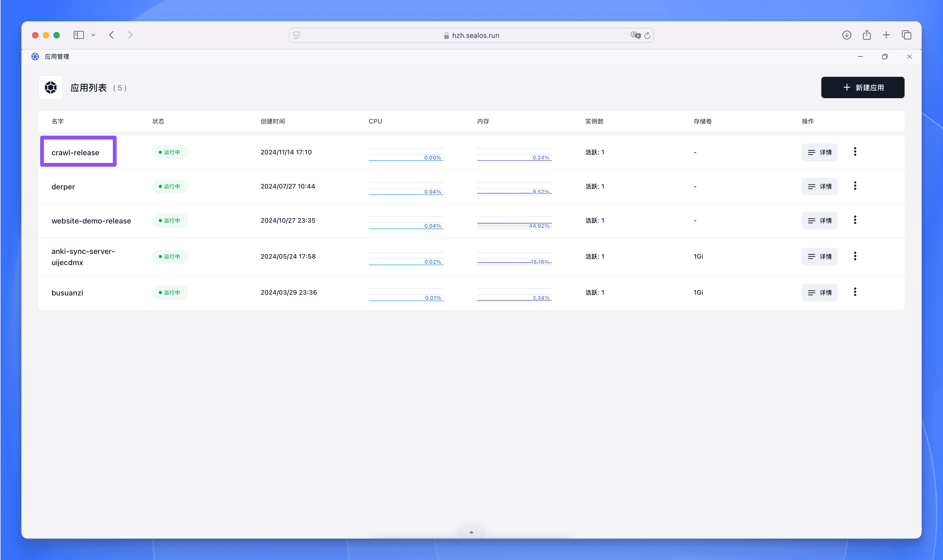Open more actions menu for crawl-release

pyautogui.click(x=855, y=152)
